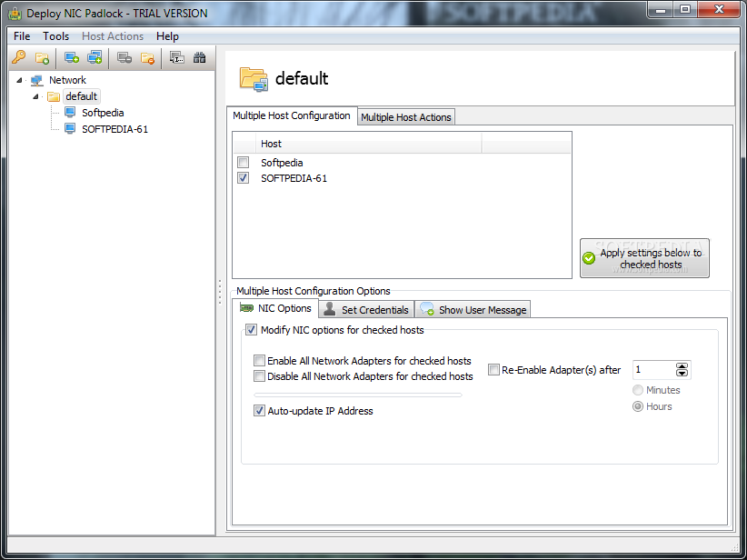Image resolution: width=747 pixels, height=560 pixels.
Task: Toggle the Re-Enable Adapter(s) after checkbox
Action: 494,369
